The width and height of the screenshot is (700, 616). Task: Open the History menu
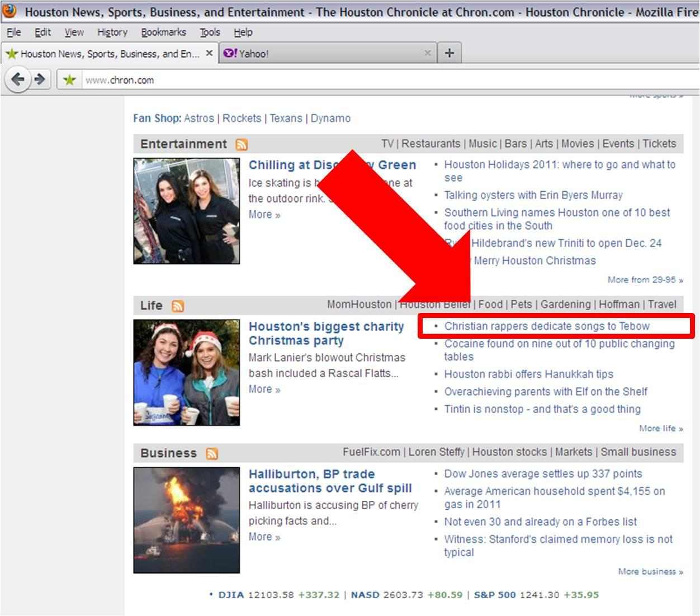(x=112, y=32)
